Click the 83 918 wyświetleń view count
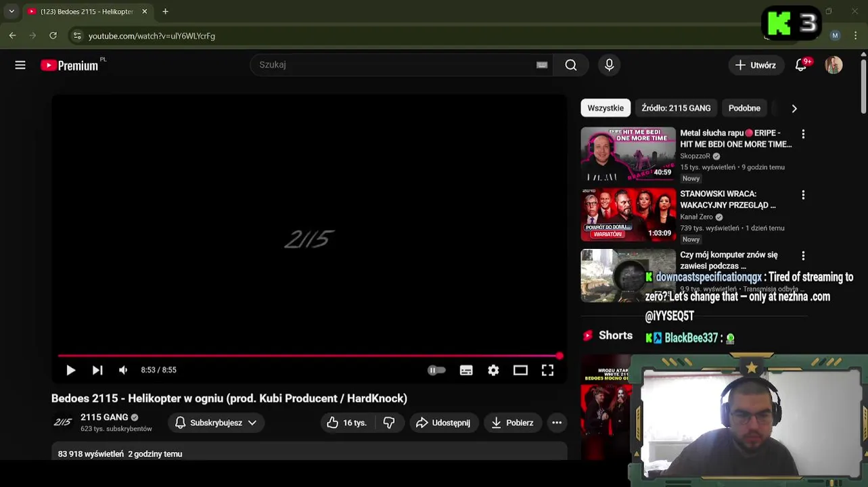Image resolution: width=868 pixels, height=487 pixels. [91, 454]
